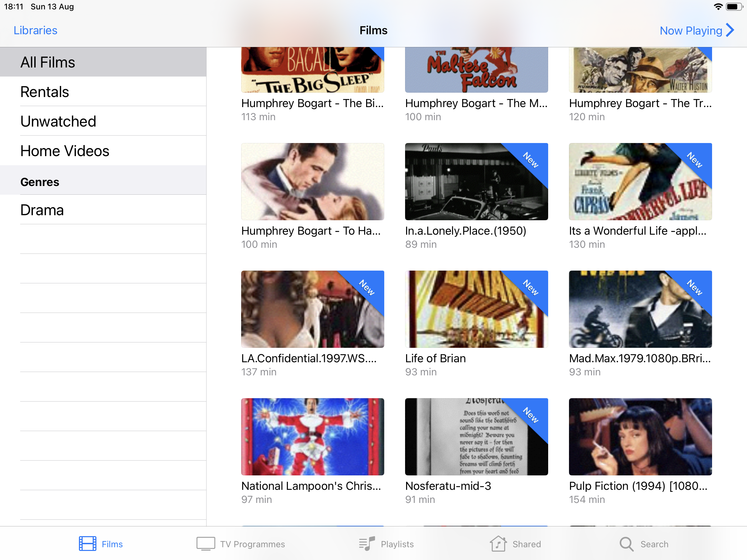This screenshot has width=747, height=560.
Task: Tap '154 min' under Pulp Fiction
Action: coord(587,500)
